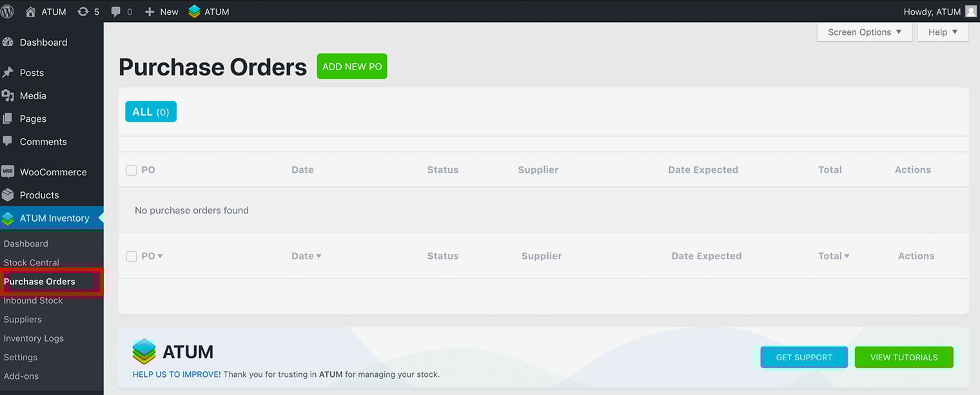Select the ALL (0) filter tab
The height and width of the screenshot is (395, 980).
151,112
